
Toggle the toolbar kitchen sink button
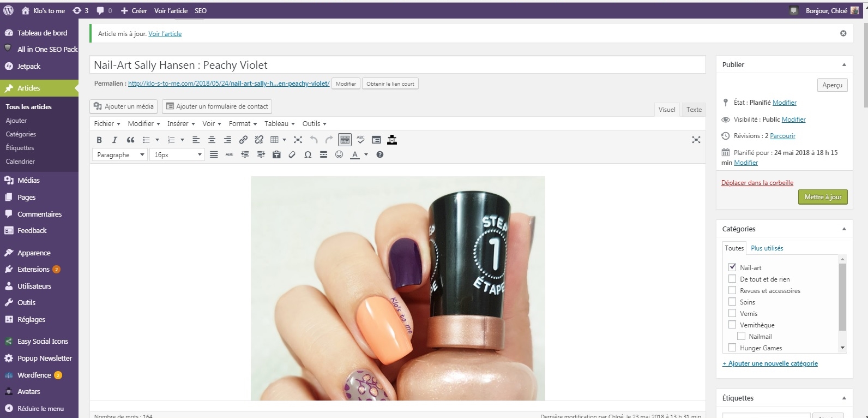pyautogui.click(x=345, y=140)
